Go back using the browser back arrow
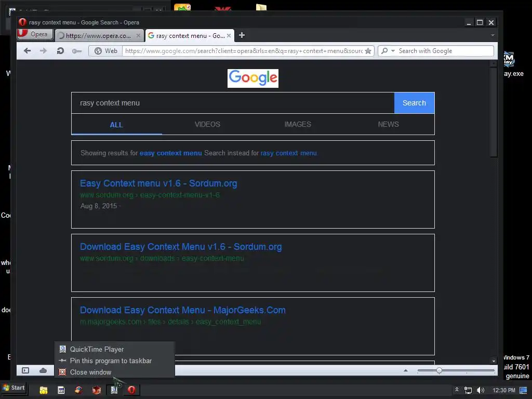Viewport: 532px width, 399px height. [x=28, y=51]
